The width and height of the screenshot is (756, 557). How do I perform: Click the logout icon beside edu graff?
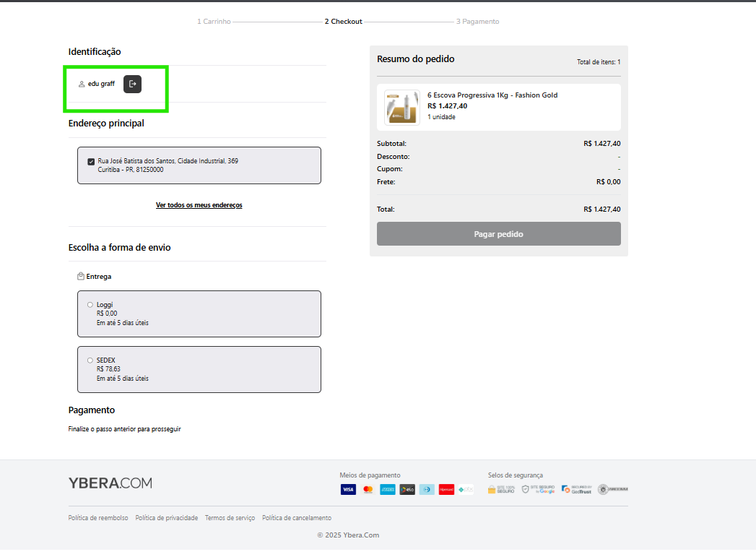pyautogui.click(x=133, y=84)
